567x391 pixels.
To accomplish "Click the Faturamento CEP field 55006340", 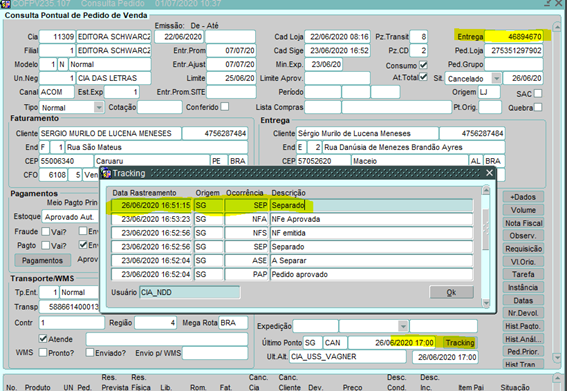I will [x=66, y=161].
